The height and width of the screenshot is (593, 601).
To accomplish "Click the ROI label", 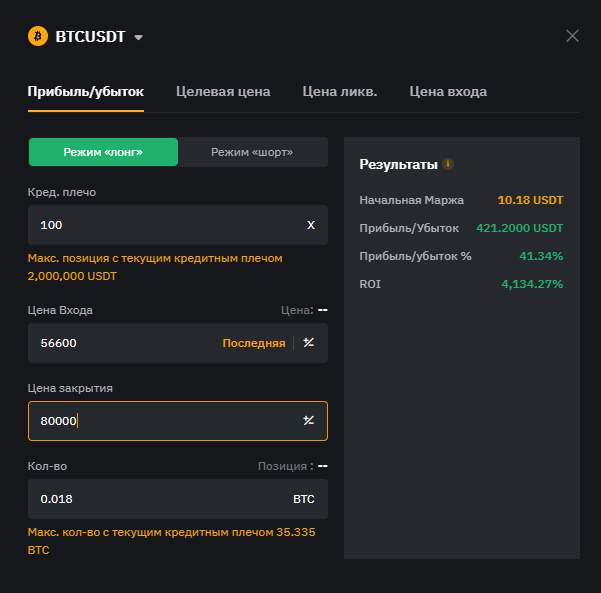I will tap(370, 284).
